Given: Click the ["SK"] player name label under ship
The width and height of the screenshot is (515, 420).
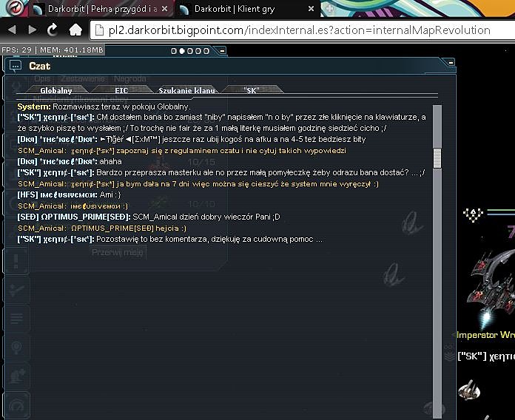Looking at the screenshot, I should click(486, 356).
